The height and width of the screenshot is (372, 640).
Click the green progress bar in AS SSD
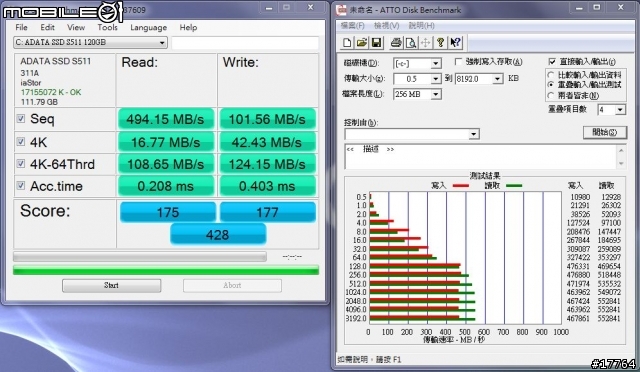166,270
